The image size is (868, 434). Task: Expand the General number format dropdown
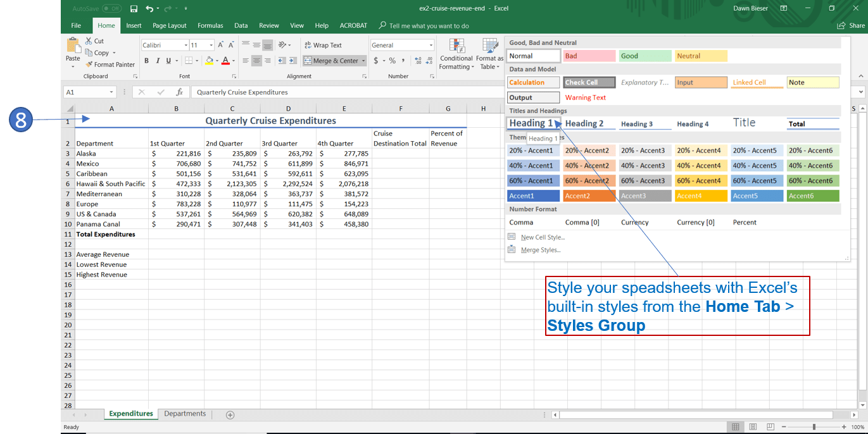[x=431, y=46]
